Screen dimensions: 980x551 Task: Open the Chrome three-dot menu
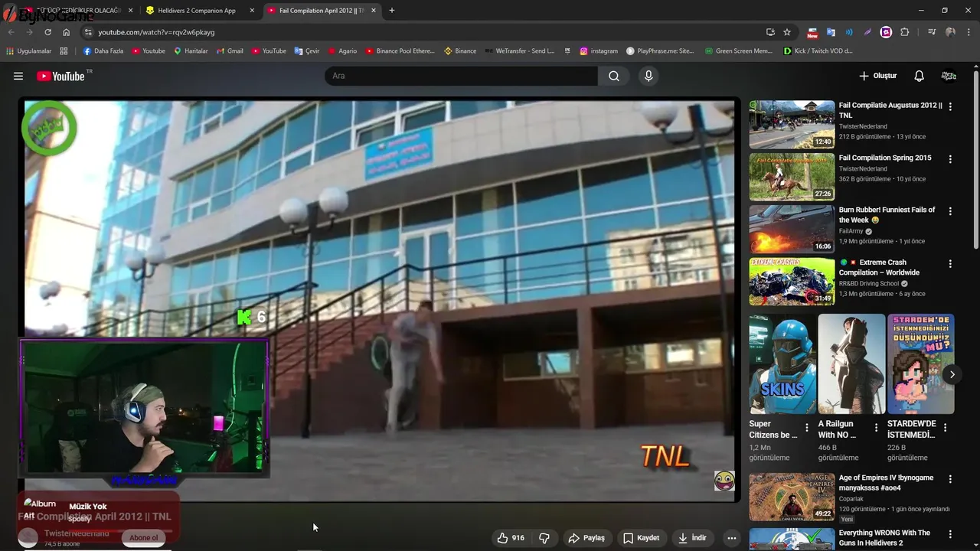point(969,32)
